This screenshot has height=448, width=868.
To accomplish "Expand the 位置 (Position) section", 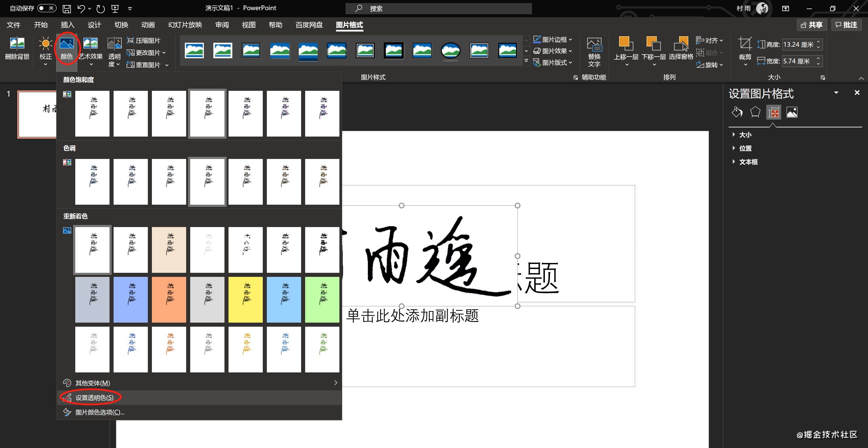I will click(745, 148).
